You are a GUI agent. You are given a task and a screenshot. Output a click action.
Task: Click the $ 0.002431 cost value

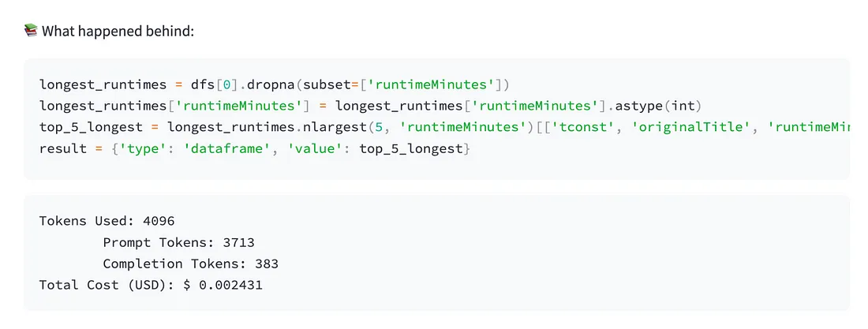pos(223,286)
